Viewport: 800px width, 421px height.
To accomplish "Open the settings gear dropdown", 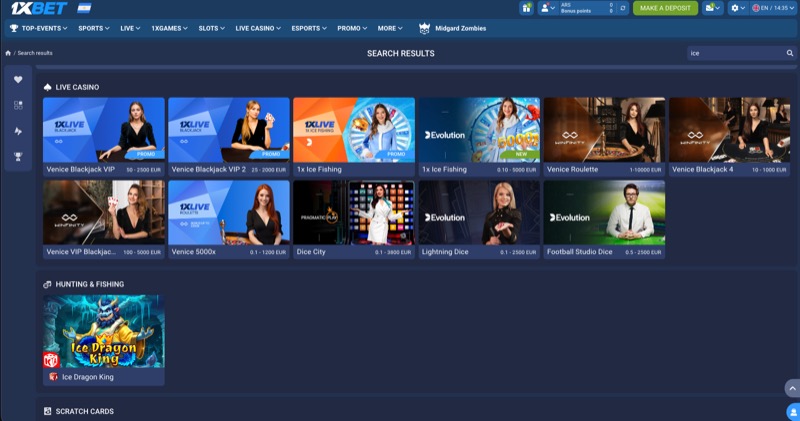I will pos(738,8).
